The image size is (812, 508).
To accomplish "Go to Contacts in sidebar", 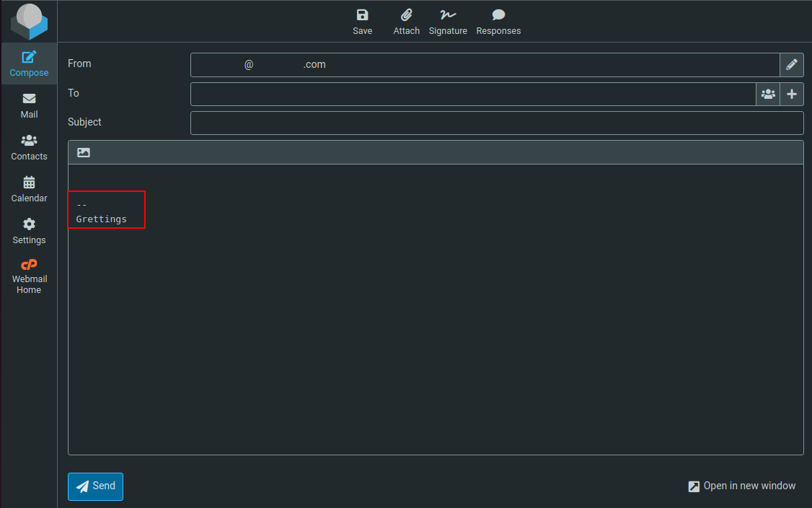I will pyautogui.click(x=29, y=147).
